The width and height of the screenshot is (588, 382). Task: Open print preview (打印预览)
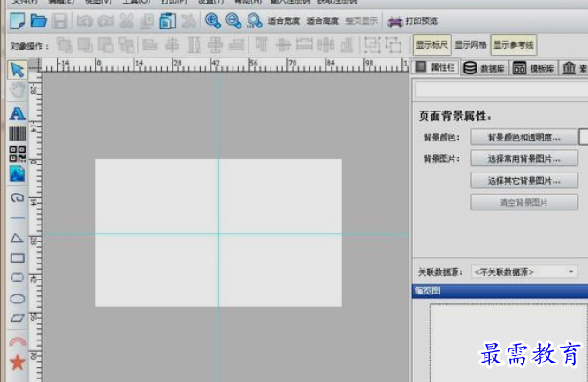pyautogui.click(x=413, y=21)
